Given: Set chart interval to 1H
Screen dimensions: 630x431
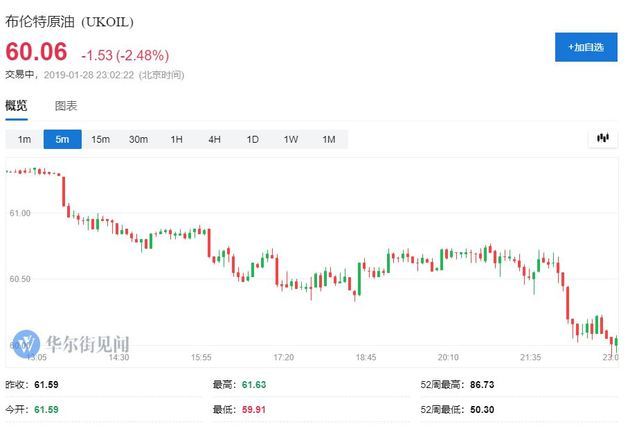Looking at the screenshot, I should pyautogui.click(x=176, y=139).
